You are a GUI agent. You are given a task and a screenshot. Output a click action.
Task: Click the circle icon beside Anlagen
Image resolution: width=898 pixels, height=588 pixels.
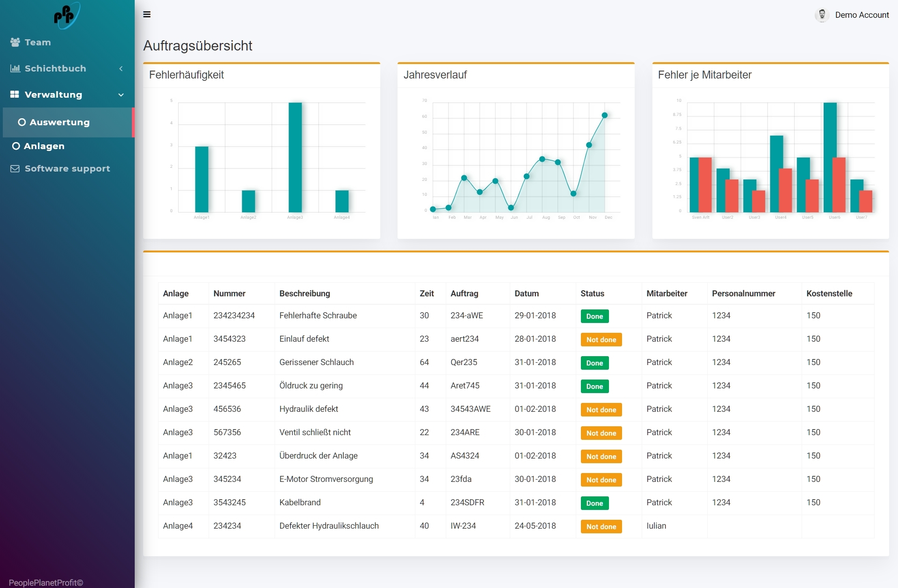[x=16, y=146]
